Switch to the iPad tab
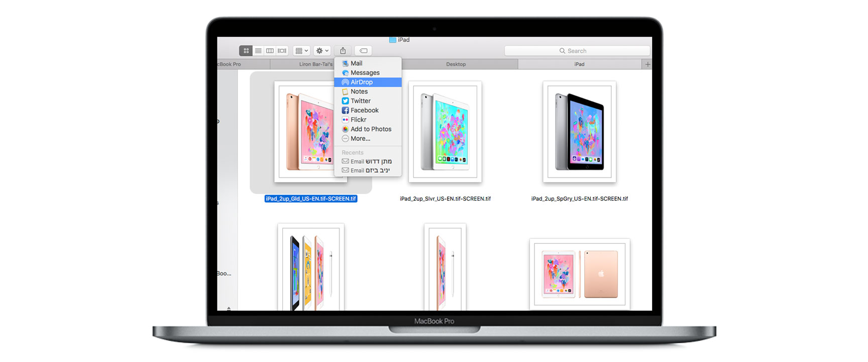The image size is (868, 362). pos(580,64)
